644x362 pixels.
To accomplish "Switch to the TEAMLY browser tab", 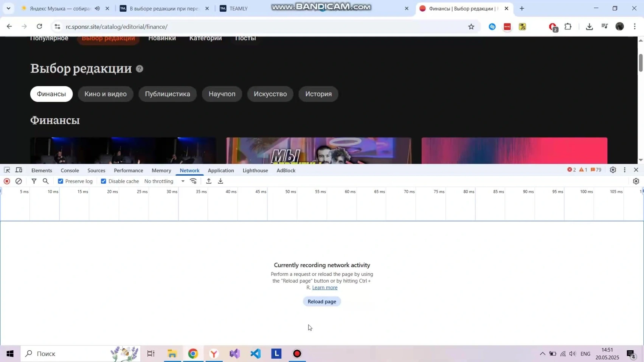I will 238,8.
